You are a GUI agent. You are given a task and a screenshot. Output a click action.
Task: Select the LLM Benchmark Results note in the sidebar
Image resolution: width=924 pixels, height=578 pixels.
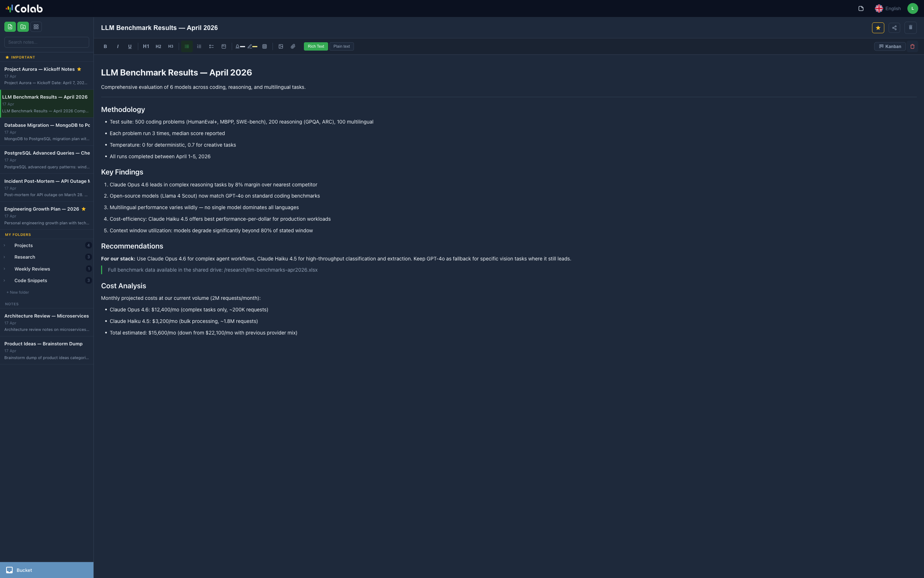click(47, 104)
